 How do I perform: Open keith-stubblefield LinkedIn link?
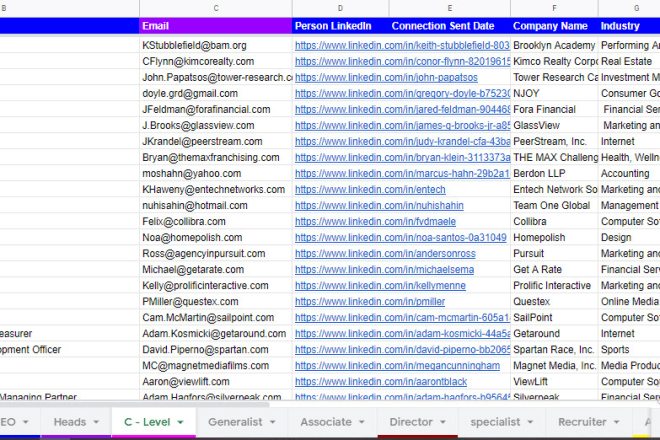tap(402, 45)
